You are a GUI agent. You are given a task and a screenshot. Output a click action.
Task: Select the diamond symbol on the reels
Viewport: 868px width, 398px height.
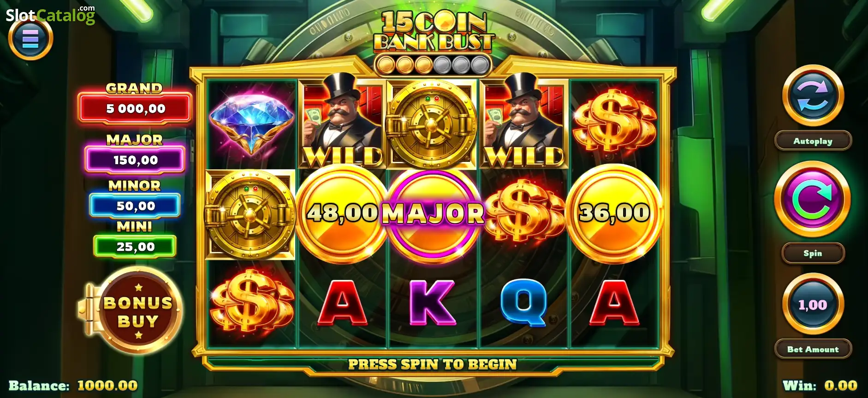(x=252, y=122)
